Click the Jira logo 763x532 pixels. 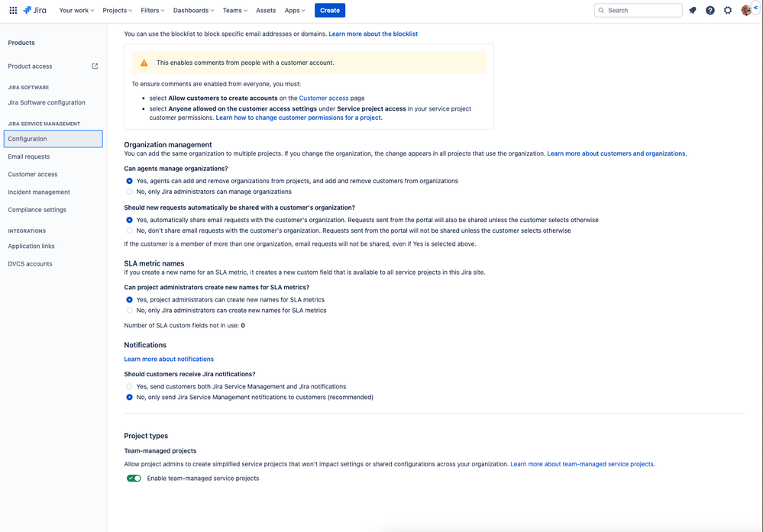pyautogui.click(x=34, y=10)
